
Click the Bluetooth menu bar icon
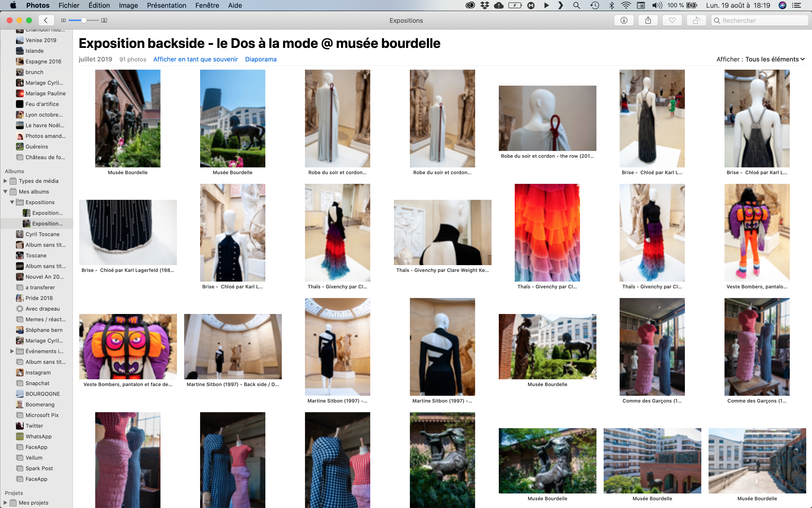[611, 5]
